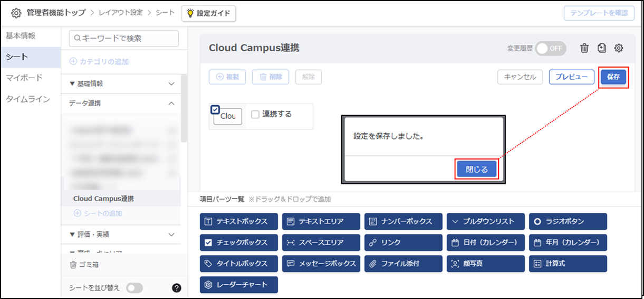Viewport: 644px width, 299px height.
Task: Select the Cloud Campus連携 sheet item
Action: click(x=122, y=199)
